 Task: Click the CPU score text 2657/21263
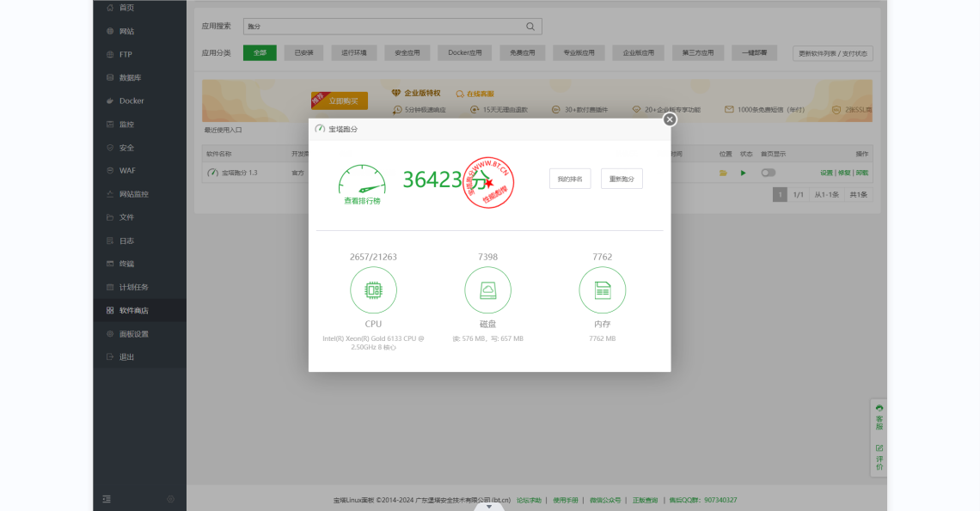(x=373, y=257)
